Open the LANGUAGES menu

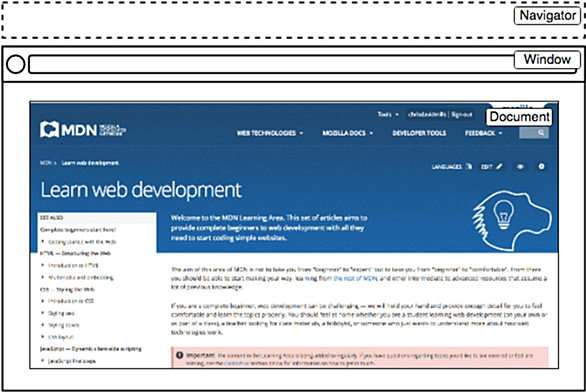[452, 167]
